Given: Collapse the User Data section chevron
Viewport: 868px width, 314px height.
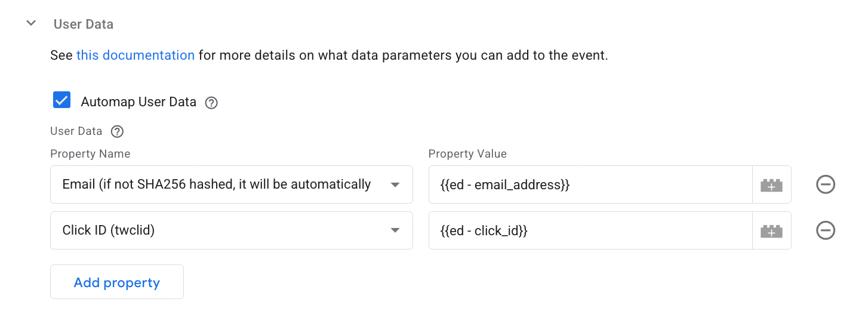Looking at the screenshot, I should (x=31, y=24).
